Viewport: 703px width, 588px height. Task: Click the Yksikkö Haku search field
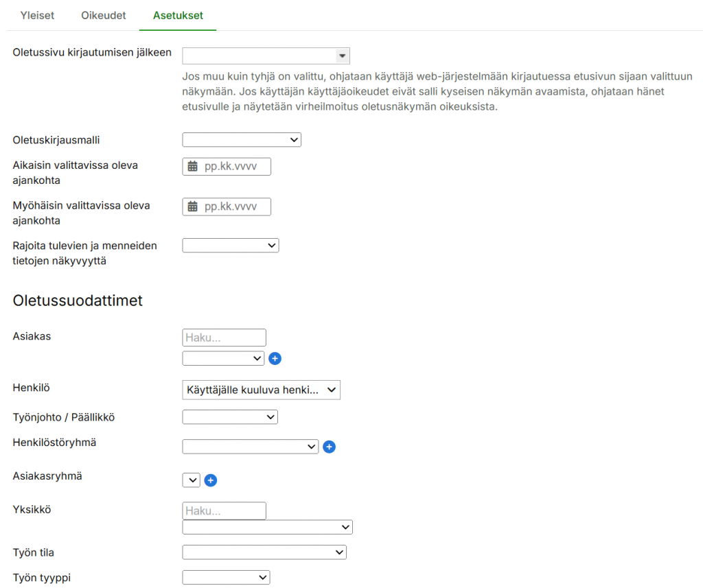coord(224,510)
